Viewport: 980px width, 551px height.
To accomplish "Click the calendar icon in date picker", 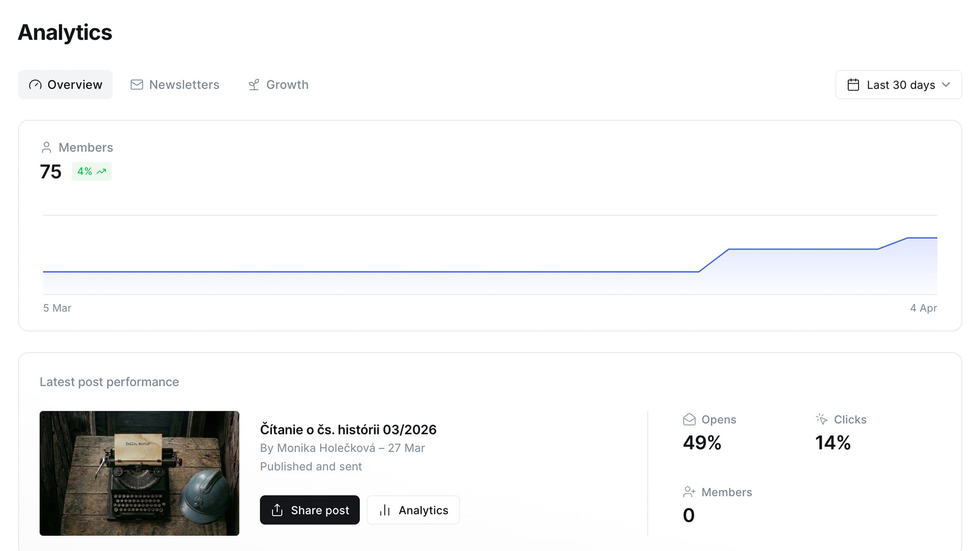I will [x=853, y=85].
